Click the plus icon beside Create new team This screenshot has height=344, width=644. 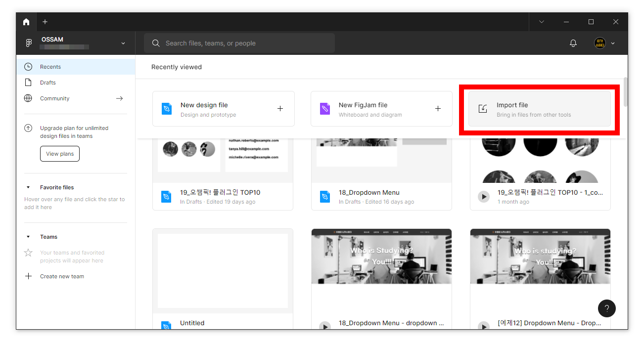(28, 276)
